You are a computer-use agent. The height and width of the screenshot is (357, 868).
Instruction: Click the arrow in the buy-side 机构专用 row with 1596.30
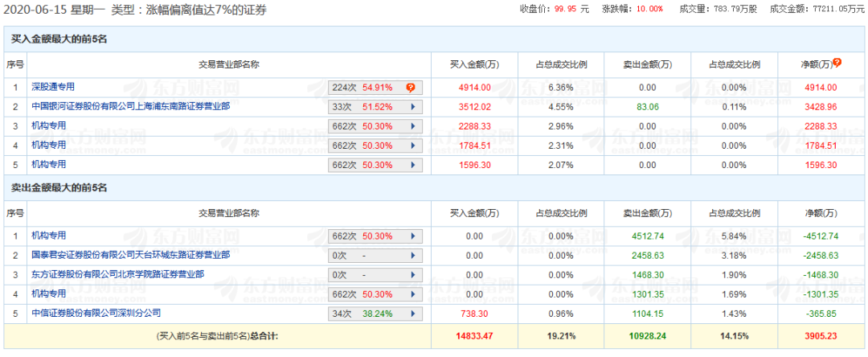click(x=413, y=165)
